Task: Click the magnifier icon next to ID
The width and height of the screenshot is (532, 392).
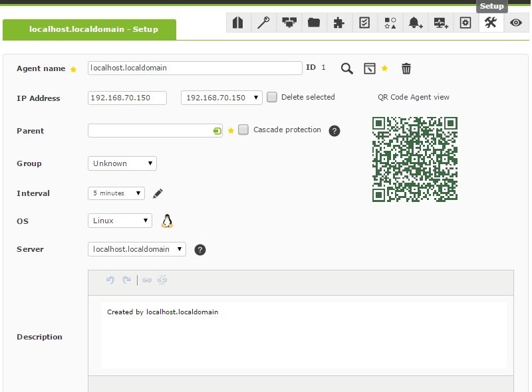Action: click(x=346, y=68)
